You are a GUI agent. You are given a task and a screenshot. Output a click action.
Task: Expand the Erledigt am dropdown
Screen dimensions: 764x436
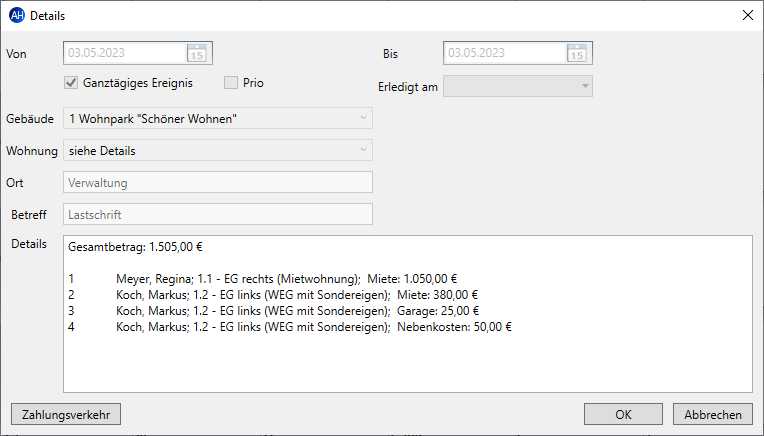(585, 86)
